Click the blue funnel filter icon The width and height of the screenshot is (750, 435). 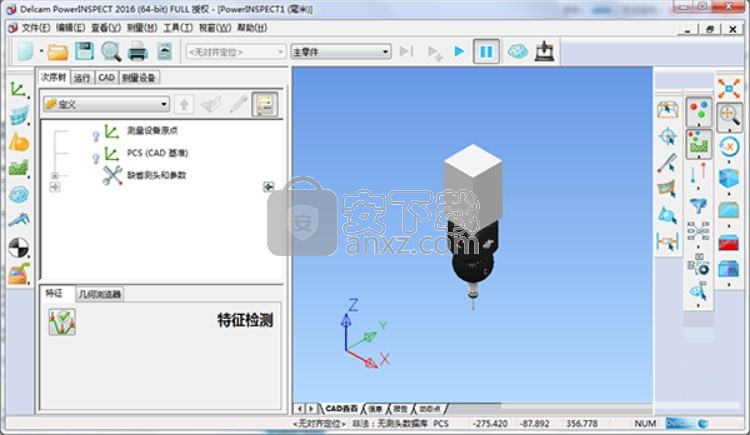click(x=698, y=206)
